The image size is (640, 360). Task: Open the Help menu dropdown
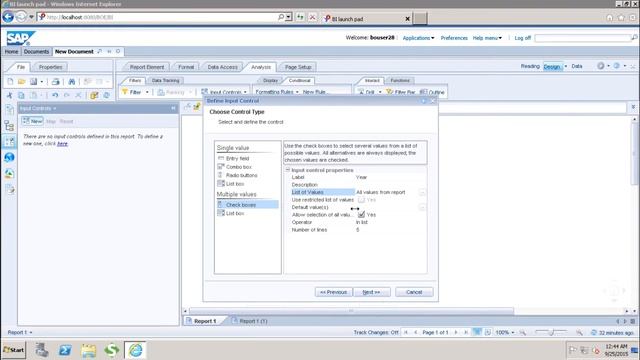point(487,38)
